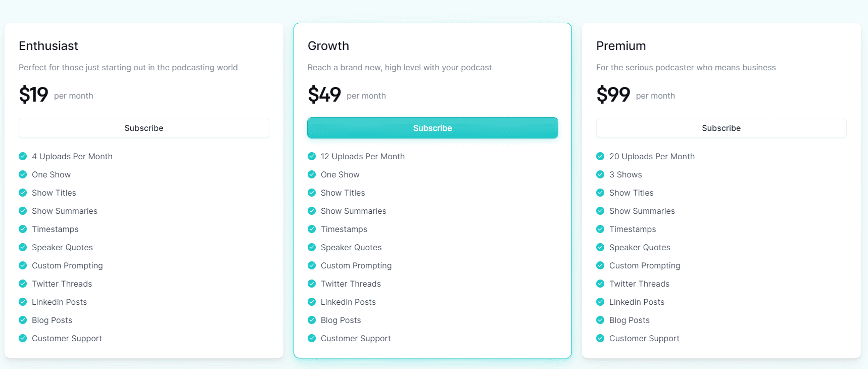Click the Enthusiast plan heading

tap(49, 45)
